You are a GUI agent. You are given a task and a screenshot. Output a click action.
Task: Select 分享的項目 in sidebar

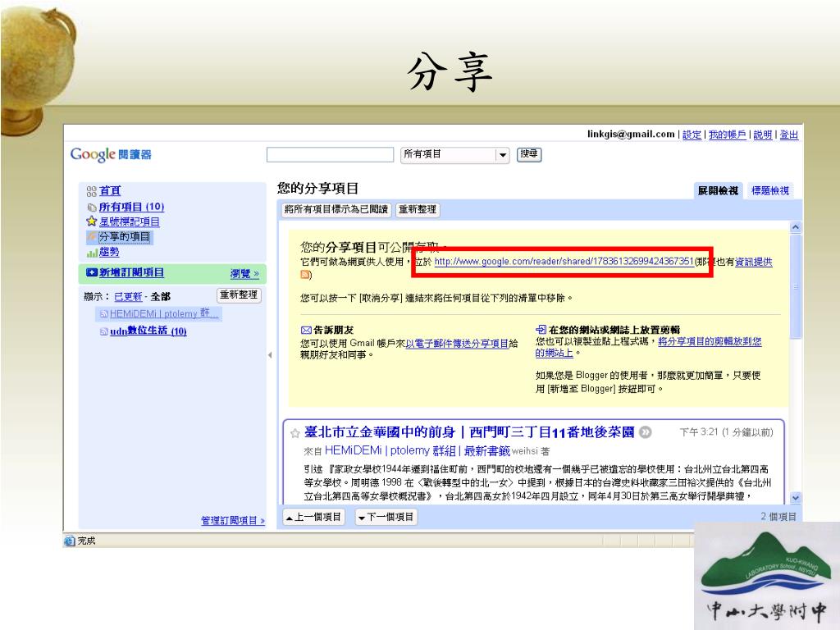pos(125,237)
